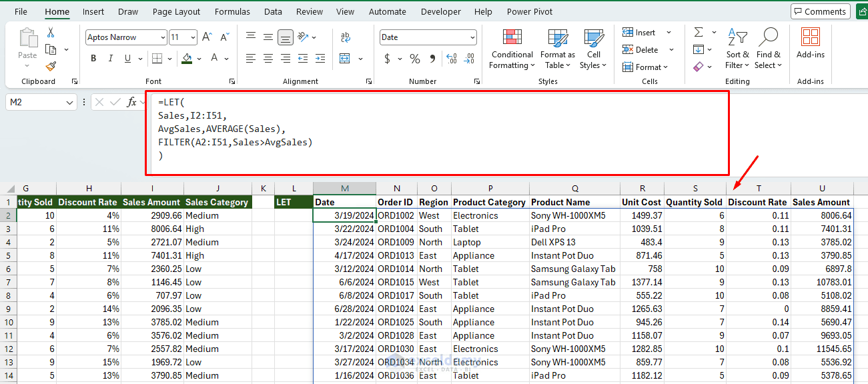Click the AutoSum sigma icon
This screenshot has height=384, width=868.
tap(699, 32)
